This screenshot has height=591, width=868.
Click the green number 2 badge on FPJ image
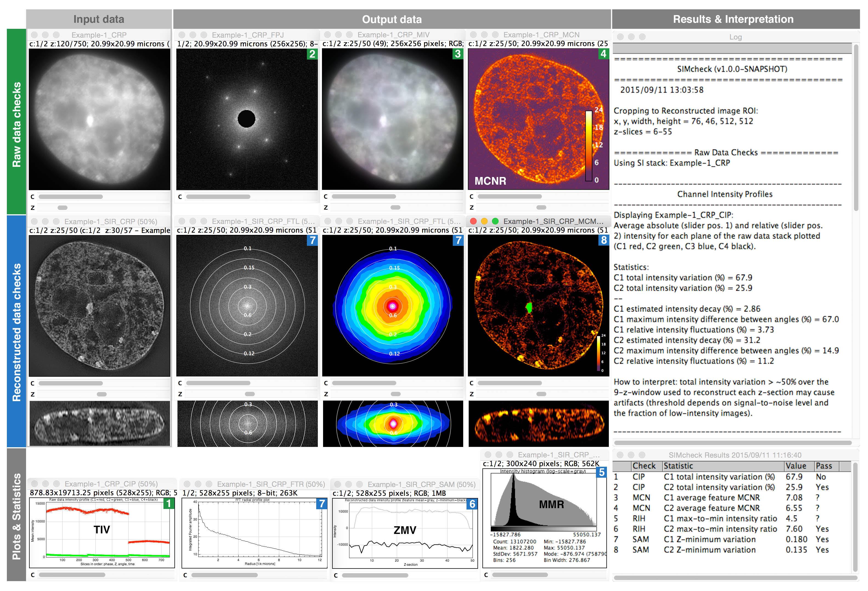coord(312,54)
